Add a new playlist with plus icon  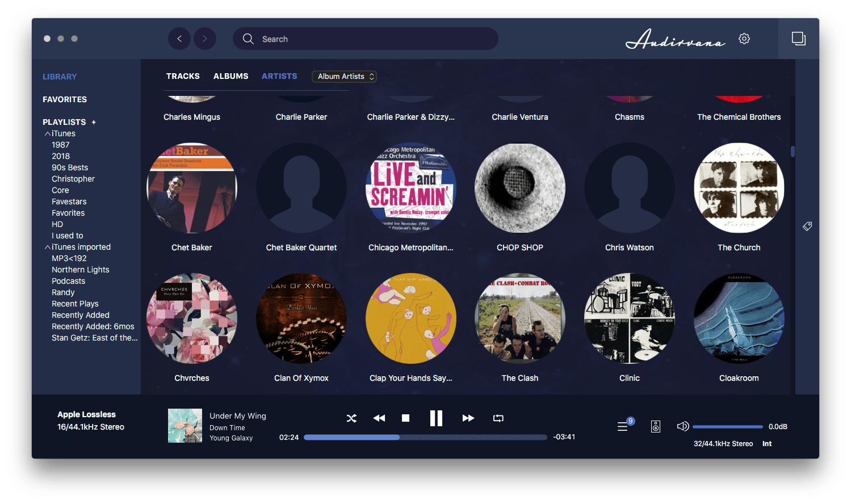[x=94, y=122]
